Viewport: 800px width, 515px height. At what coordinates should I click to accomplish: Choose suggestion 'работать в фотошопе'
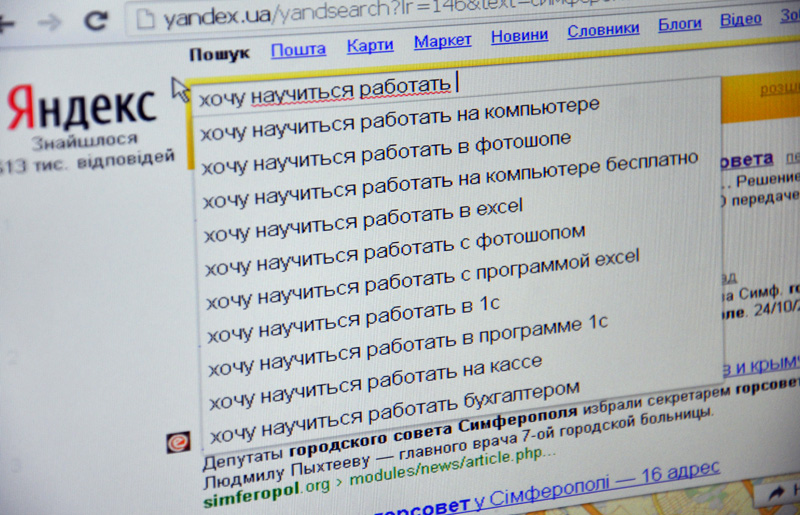pyautogui.click(x=386, y=152)
